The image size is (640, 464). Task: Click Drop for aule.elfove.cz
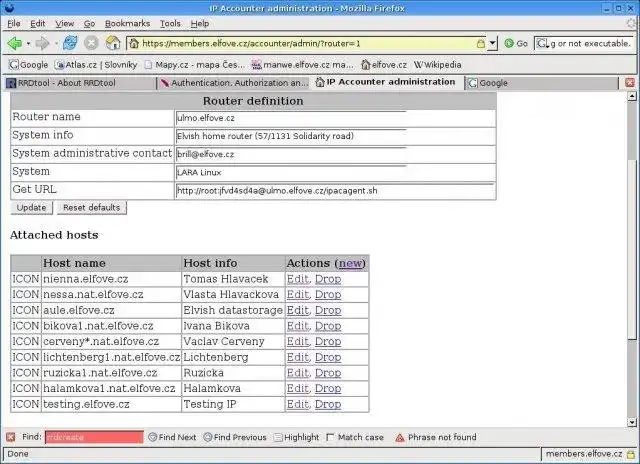coord(328,311)
